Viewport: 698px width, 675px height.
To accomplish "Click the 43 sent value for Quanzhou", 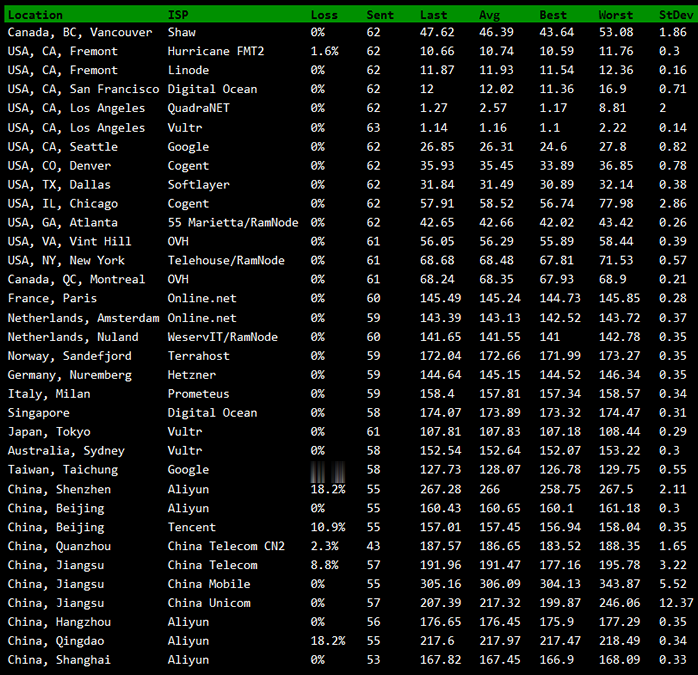I will point(373,546).
